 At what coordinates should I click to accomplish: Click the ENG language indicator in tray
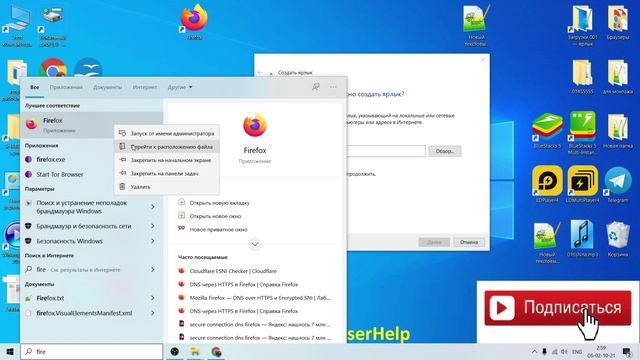click(577, 351)
